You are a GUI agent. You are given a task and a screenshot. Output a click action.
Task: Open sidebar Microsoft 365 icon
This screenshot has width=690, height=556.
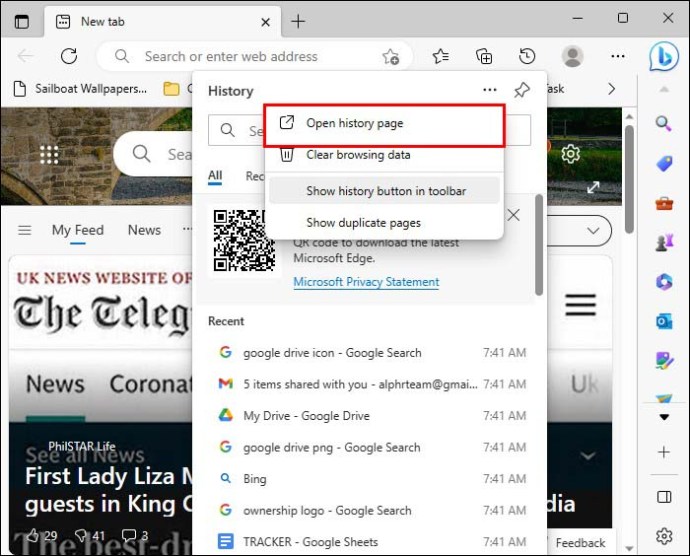[x=664, y=282]
